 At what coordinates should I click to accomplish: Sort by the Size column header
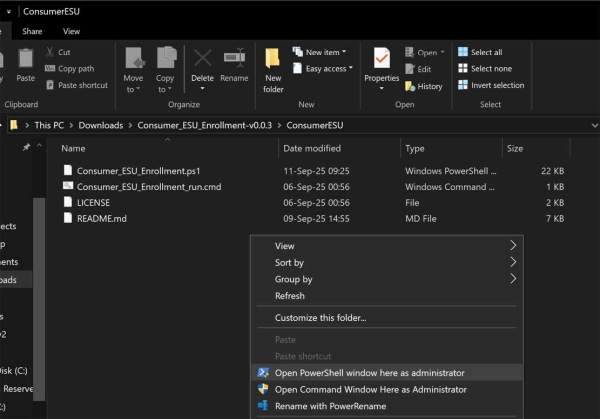[x=515, y=148]
